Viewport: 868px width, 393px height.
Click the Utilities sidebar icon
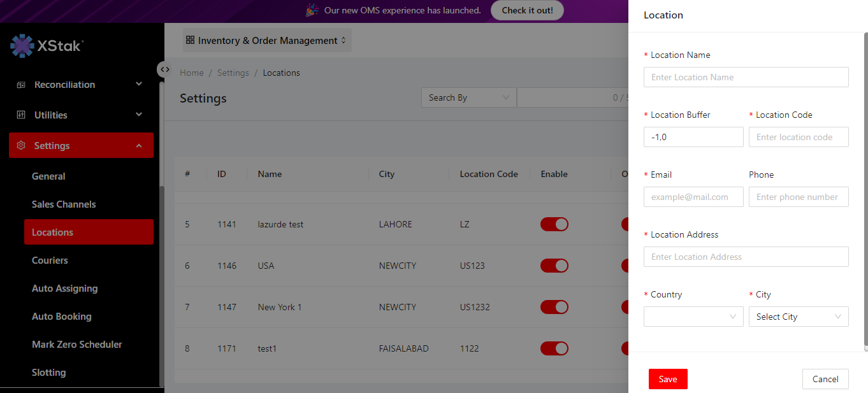21,115
